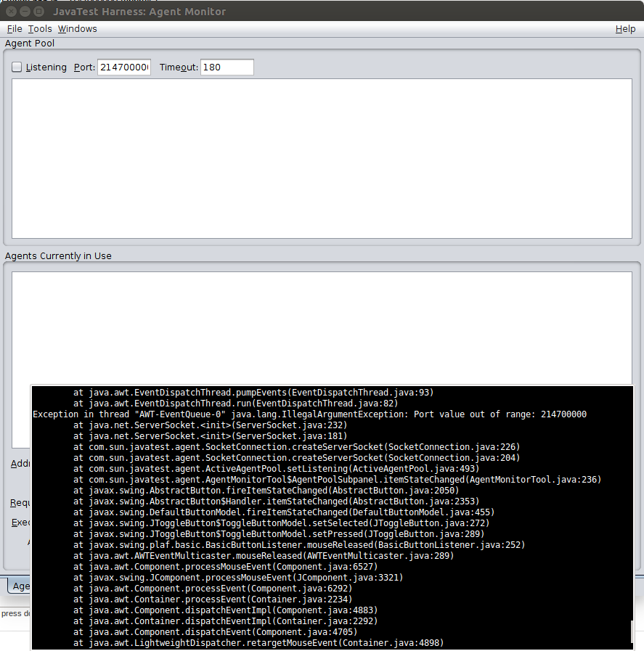Click the IllegalArgumentException line in terminal

(309, 414)
